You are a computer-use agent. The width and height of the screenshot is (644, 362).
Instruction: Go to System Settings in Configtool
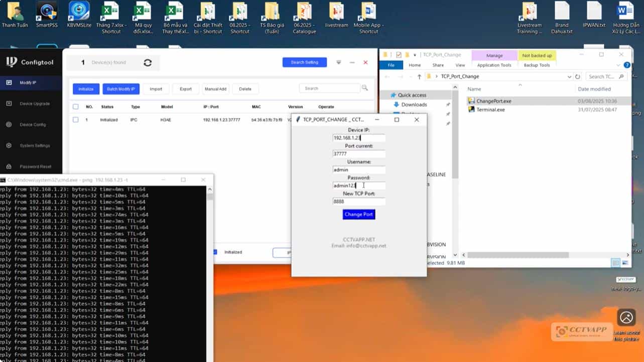(x=34, y=146)
